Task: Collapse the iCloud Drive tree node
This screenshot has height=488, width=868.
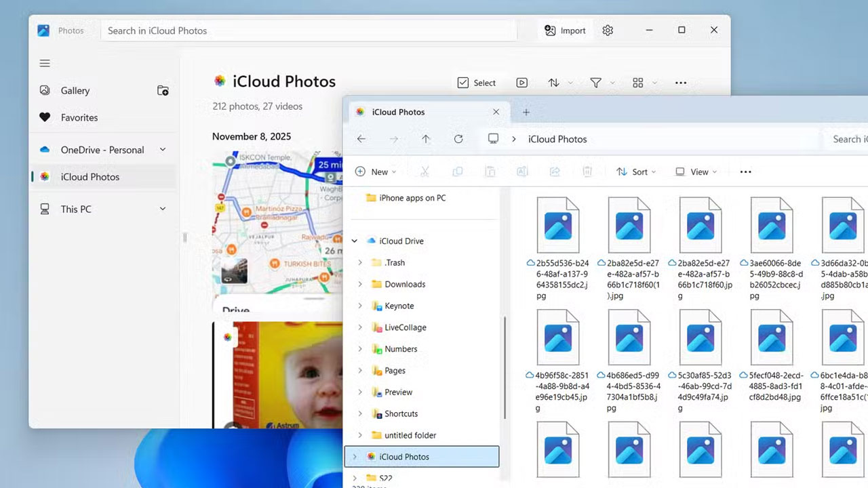Action: point(355,241)
